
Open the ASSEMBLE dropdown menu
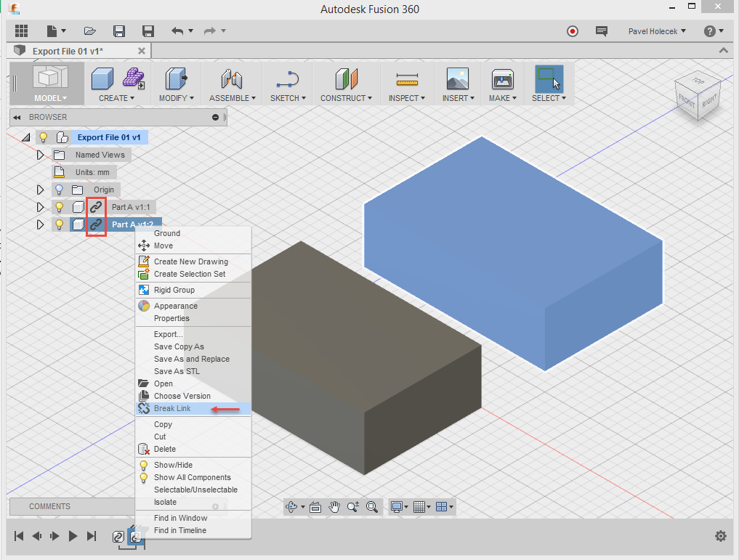tap(233, 98)
